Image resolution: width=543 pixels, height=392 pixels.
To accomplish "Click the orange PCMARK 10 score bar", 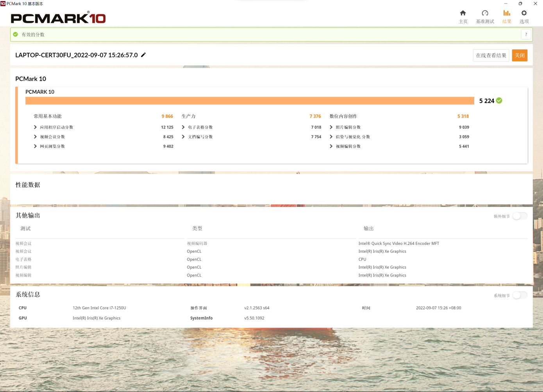I will click(x=250, y=101).
